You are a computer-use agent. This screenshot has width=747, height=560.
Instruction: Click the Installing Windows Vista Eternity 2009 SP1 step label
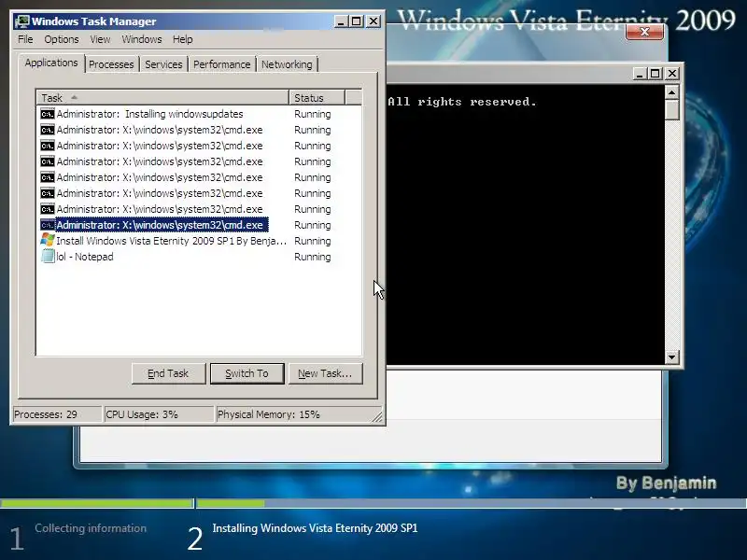click(315, 528)
